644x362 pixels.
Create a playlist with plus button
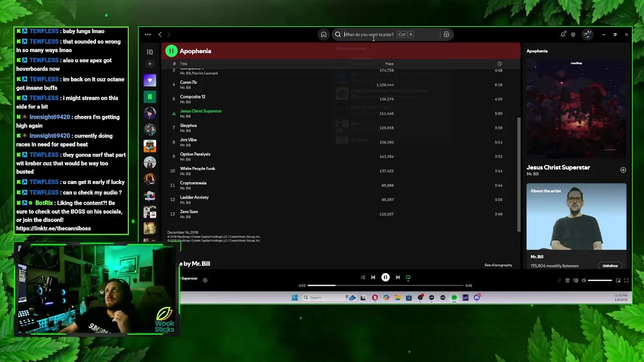(x=149, y=64)
